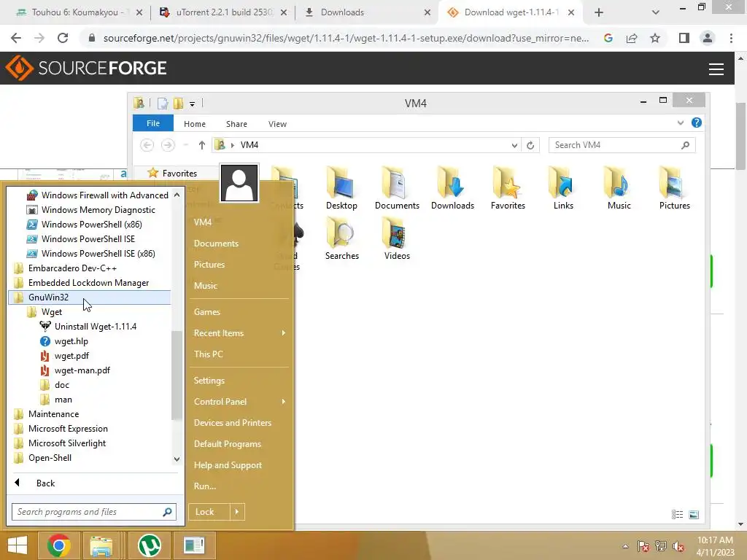Image resolution: width=747 pixels, height=560 pixels.
Task: Open the Music folder in VM4 window
Action: pyautogui.click(x=619, y=189)
